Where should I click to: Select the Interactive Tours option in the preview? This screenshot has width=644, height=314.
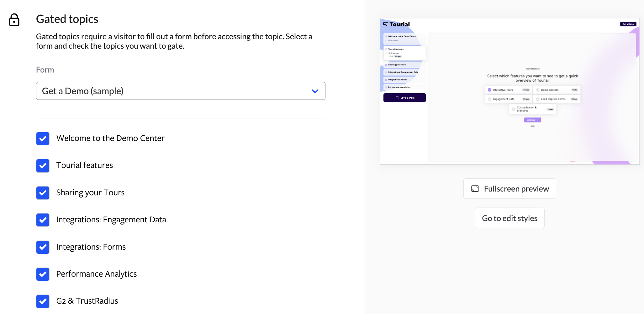pos(508,90)
